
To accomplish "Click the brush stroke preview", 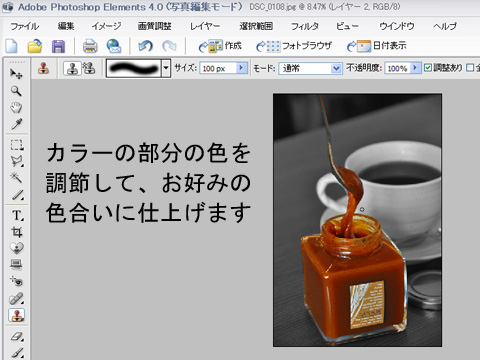I will coord(134,68).
